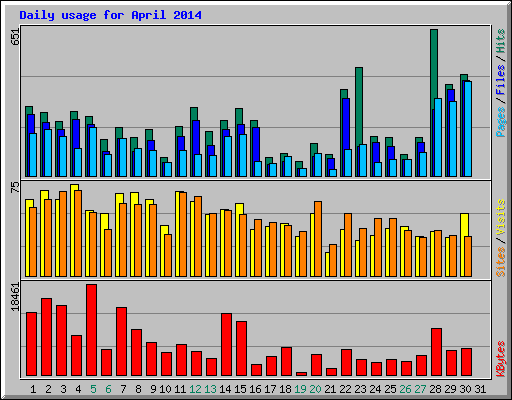Click the orange sites bar for day 12
Image resolution: width=512 pixels, height=400 pixels.
tap(198, 237)
